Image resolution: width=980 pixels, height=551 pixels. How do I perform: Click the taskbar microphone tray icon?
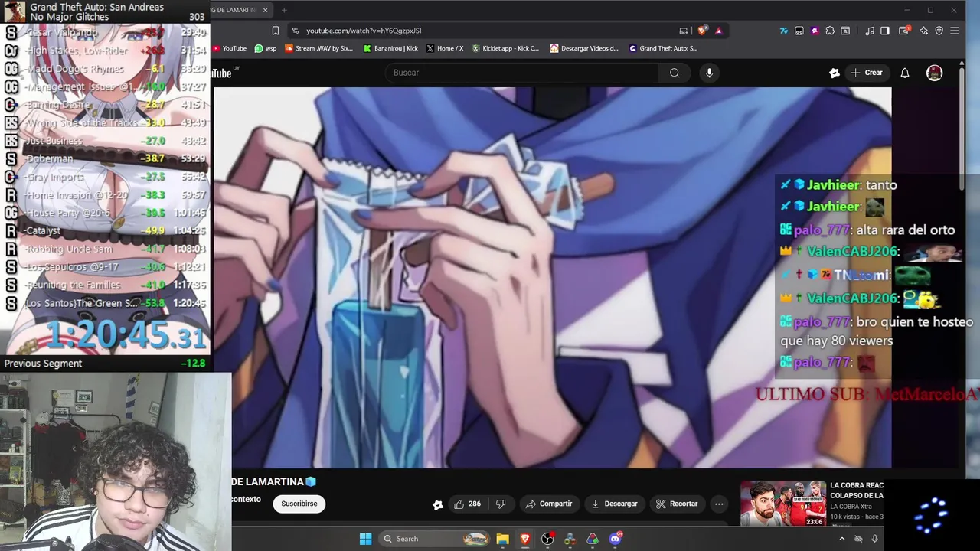[874, 539]
